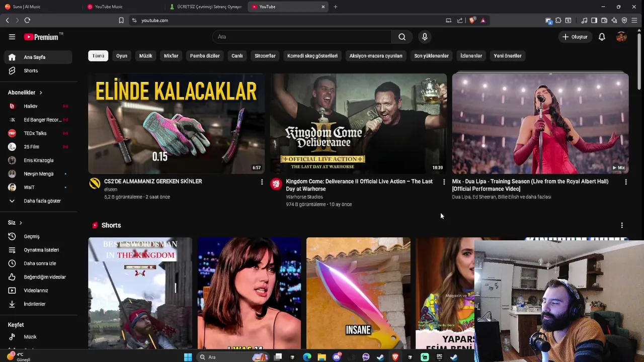This screenshot has height=362, width=644.
Task: Play the INSANE knife short
Action: (x=358, y=293)
